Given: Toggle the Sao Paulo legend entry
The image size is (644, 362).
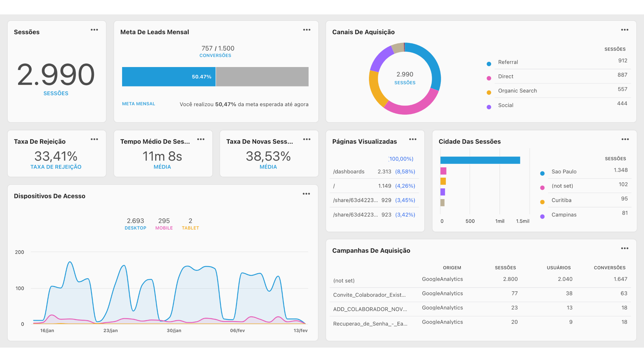Looking at the screenshot, I should (563, 172).
